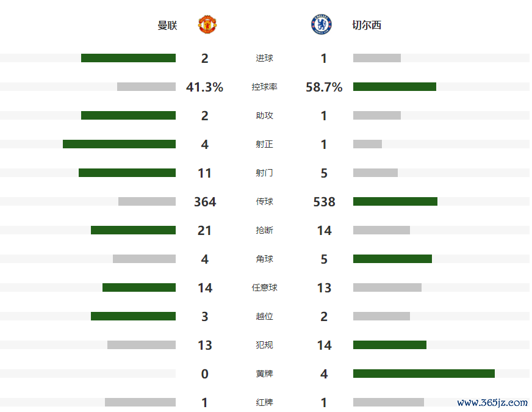Click the 进球 stat label
Viewport: 532px width, 412px height.
pyautogui.click(x=264, y=59)
